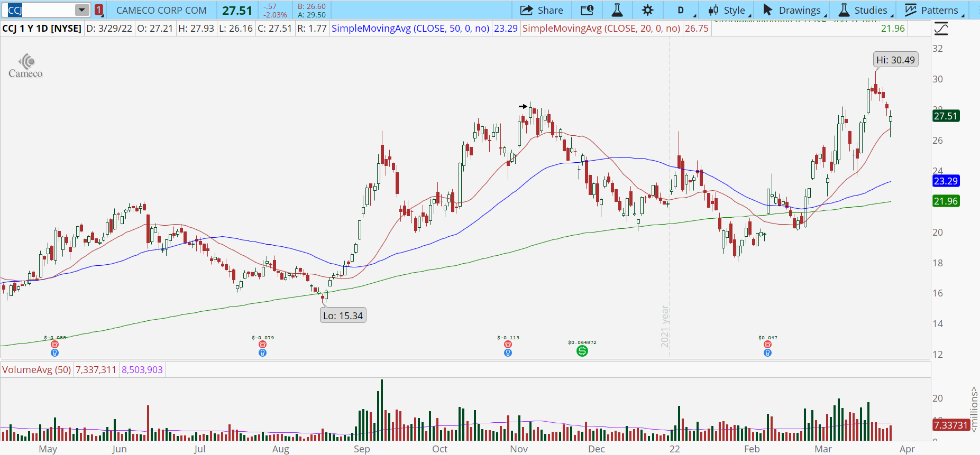
Task: Click the August earnings phone icon (-0.079)
Action: coord(262,345)
